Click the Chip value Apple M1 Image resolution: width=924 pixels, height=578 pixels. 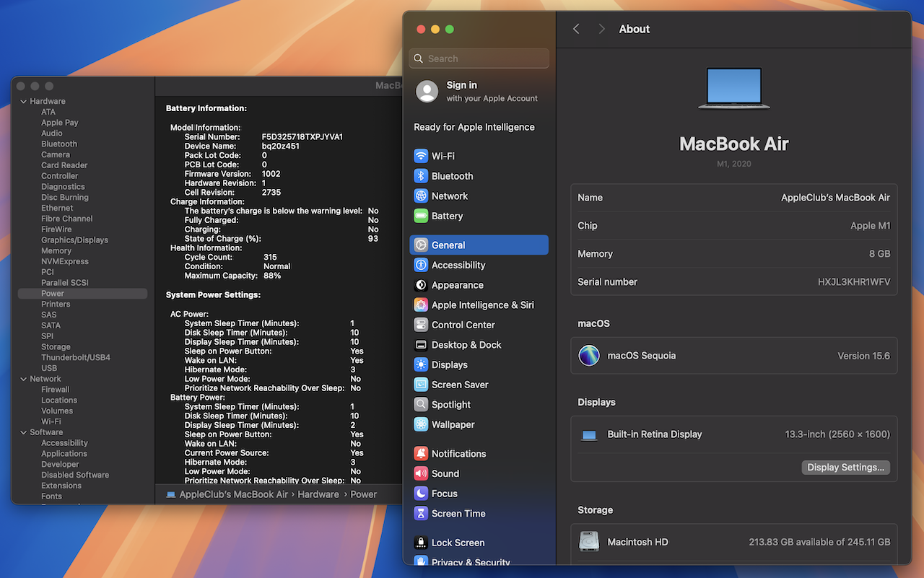[871, 226]
